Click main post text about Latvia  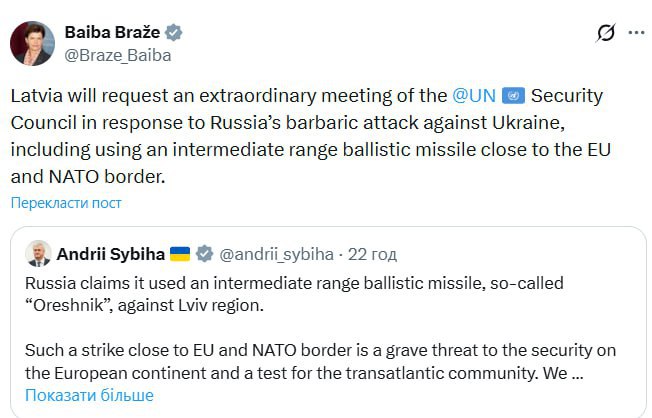pyautogui.click(x=300, y=150)
